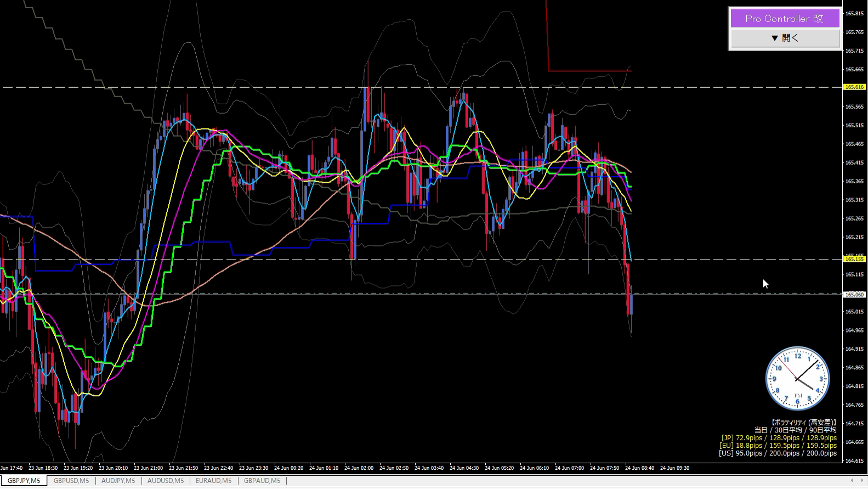Open the AUDUSD,M5 chart tab
The height and width of the screenshot is (489, 868).
[x=166, y=481]
